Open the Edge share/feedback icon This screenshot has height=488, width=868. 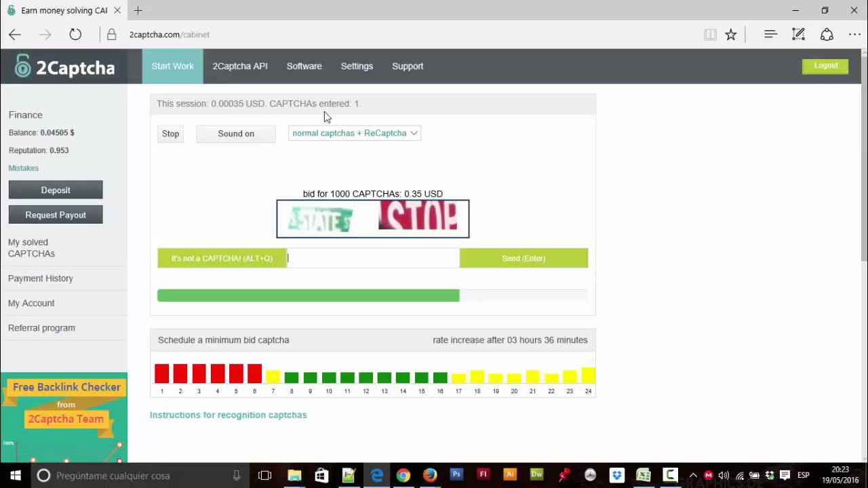coord(827,35)
